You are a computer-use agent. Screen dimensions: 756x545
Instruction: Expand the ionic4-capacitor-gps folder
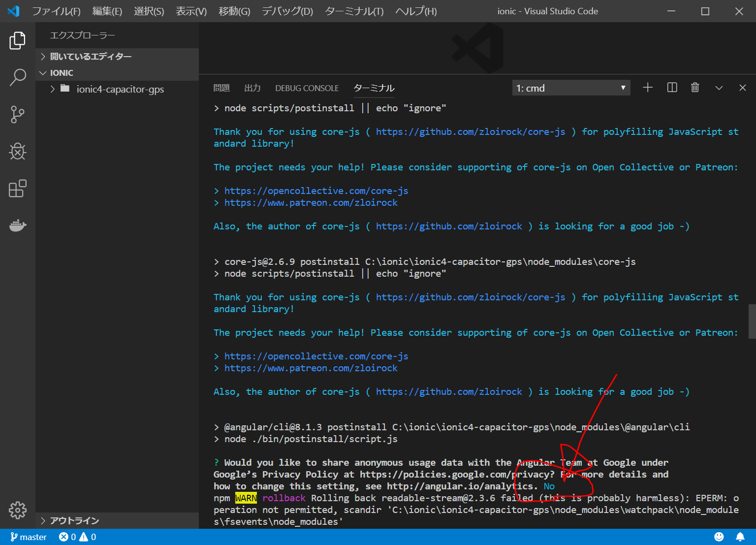120,89
